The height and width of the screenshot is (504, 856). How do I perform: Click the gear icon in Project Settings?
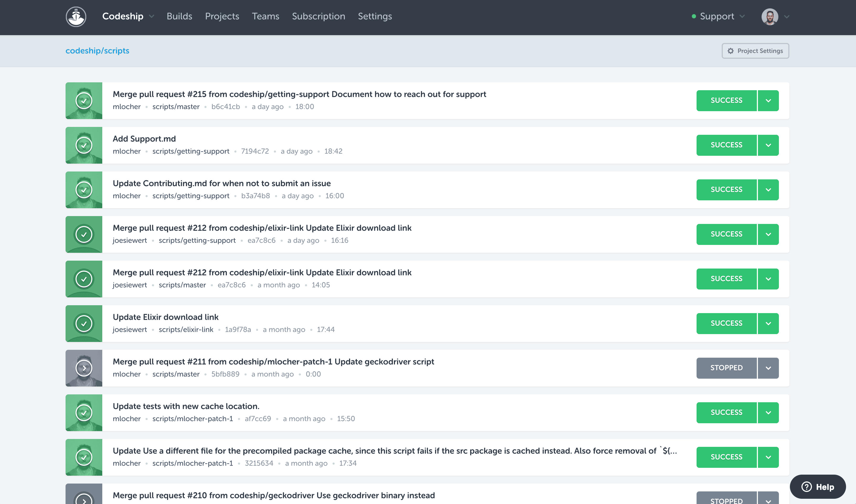pos(731,51)
